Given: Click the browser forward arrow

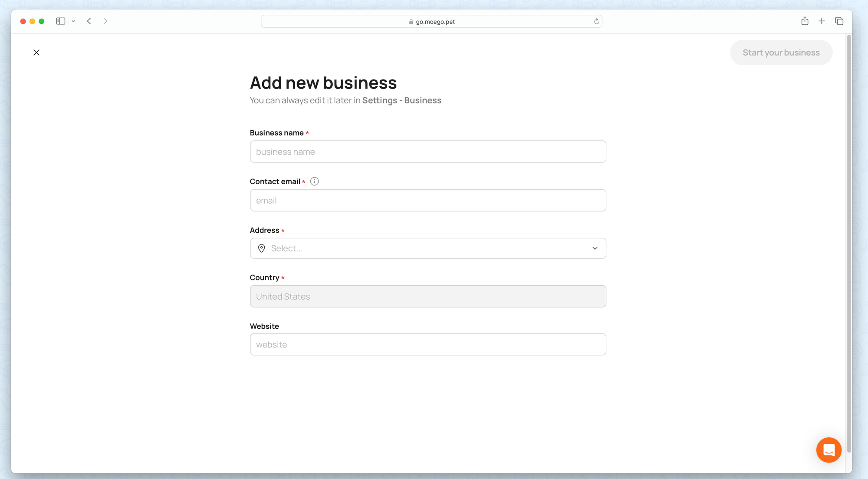Looking at the screenshot, I should tap(105, 21).
